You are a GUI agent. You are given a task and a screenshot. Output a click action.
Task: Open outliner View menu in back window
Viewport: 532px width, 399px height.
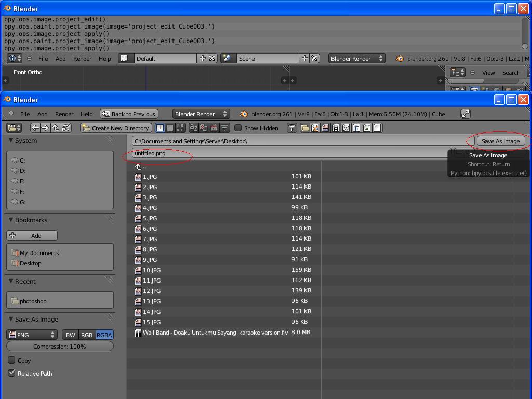(488, 73)
